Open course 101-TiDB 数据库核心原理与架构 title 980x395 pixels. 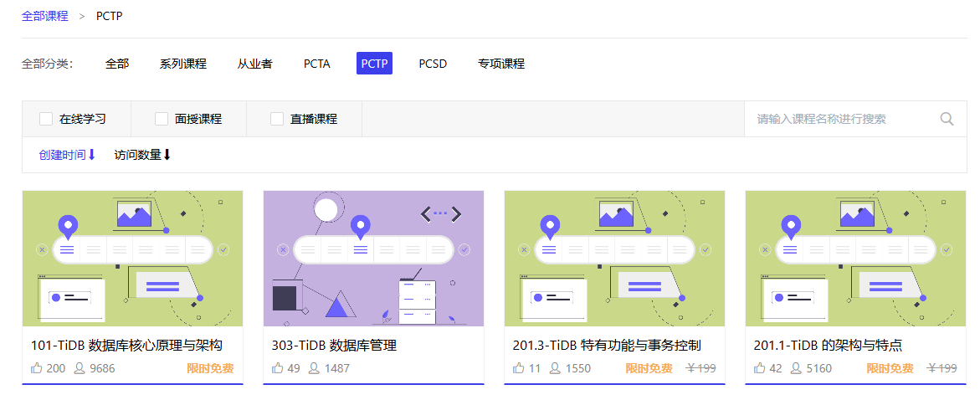(x=127, y=346)
